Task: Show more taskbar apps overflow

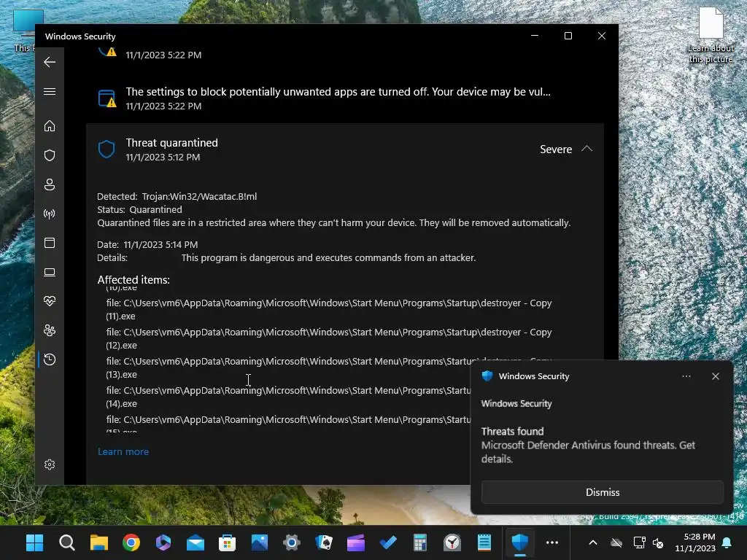Action: pos(552,542)
